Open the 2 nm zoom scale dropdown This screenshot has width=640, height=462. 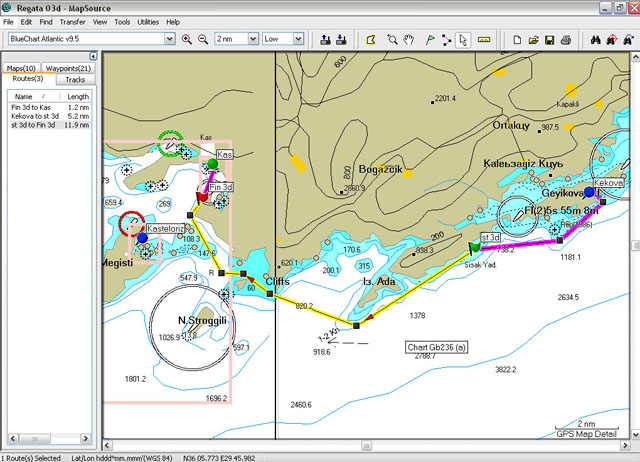click(x=253, y=39)
